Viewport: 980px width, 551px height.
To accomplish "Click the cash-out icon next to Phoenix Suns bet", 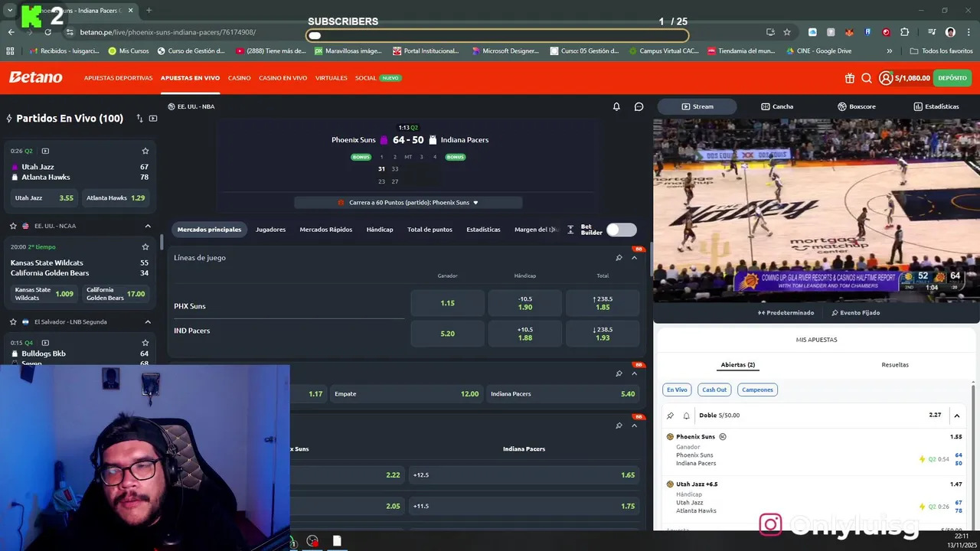I will click(723, 437).
